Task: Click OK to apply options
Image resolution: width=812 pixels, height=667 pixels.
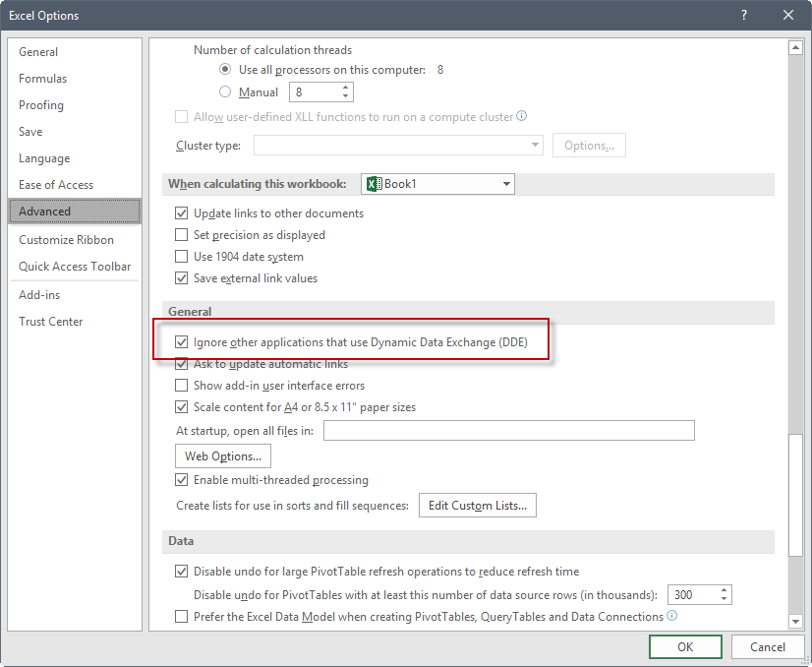Action: click(x=685, y=646)
